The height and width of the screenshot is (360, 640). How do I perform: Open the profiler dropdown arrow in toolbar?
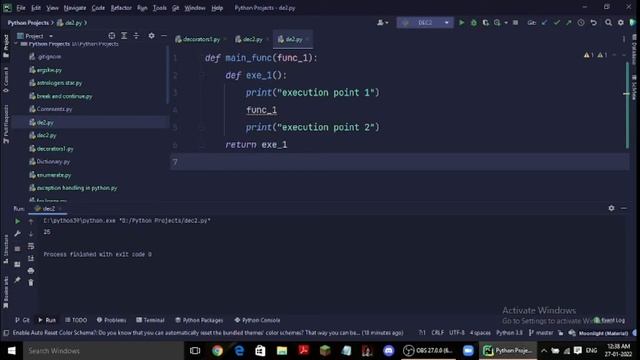coord(506,23)
